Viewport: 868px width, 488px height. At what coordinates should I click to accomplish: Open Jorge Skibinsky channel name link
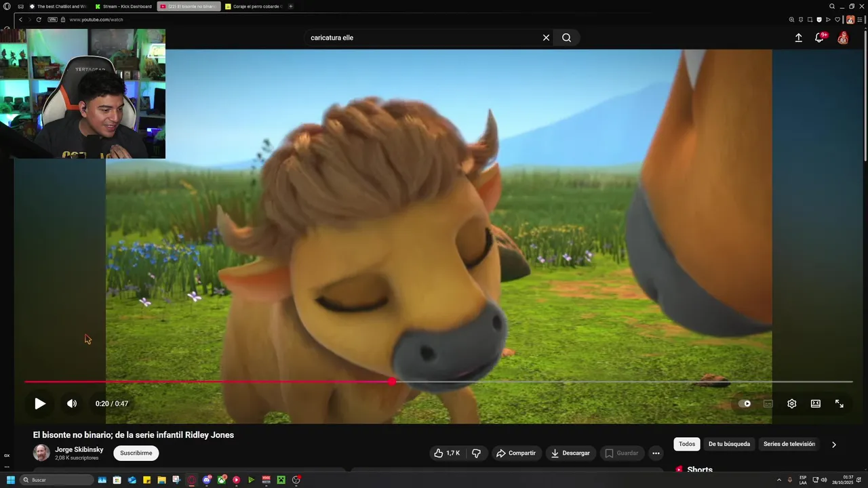(x=79, y=449)
